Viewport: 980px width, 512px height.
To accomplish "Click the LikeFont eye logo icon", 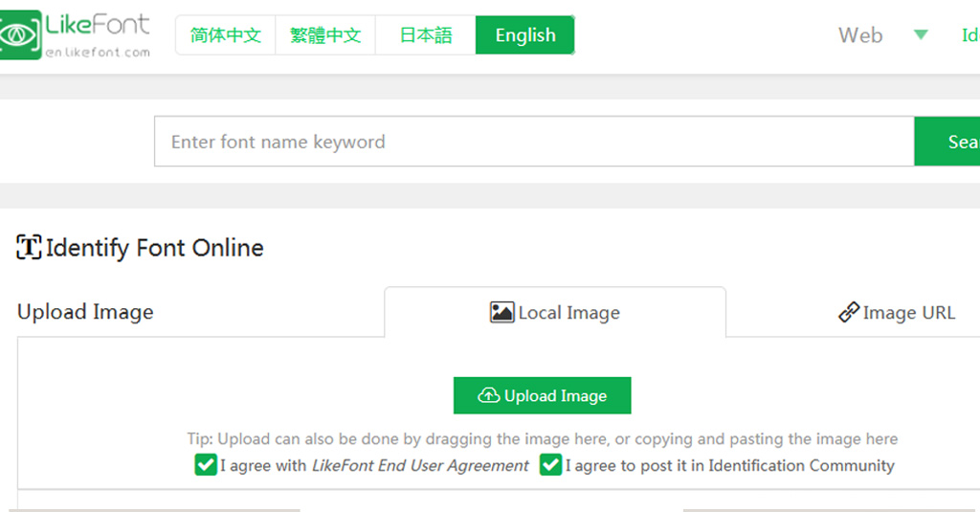I will (20, 35).
